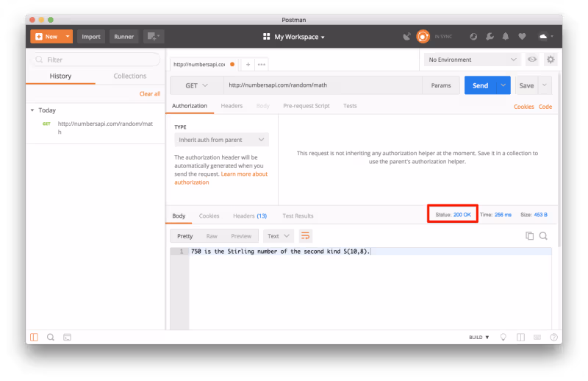
Task: Open the Text format dropdown
Action: coord(279,236)
